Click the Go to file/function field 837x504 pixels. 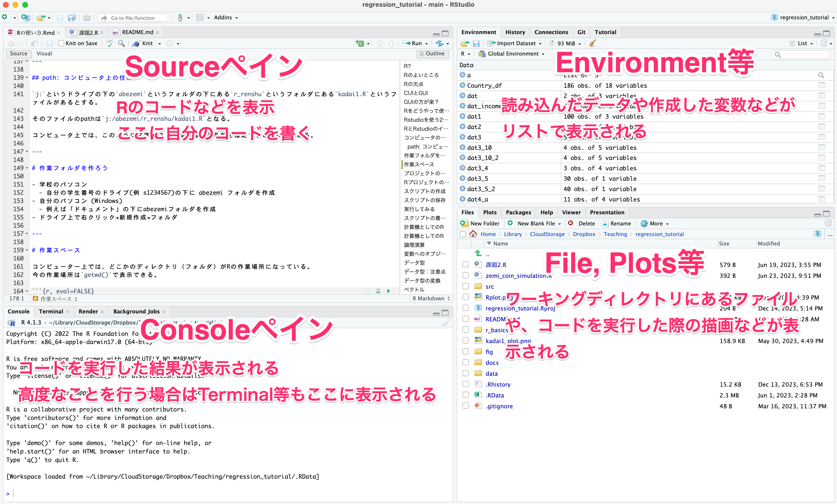coord(133,18)
